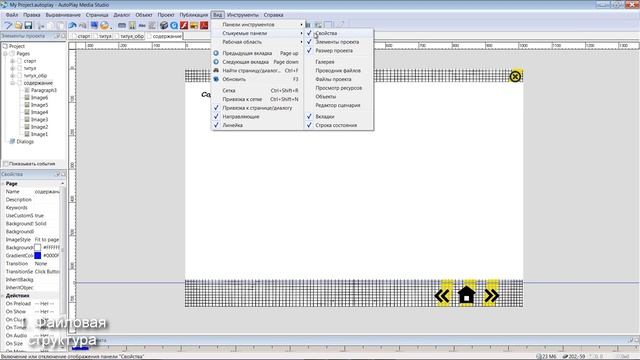The height and width of the screenshot is (360, 640).
Task: Switch to the старт page tab
Action: pyautogui.click(x=81, y=36)
